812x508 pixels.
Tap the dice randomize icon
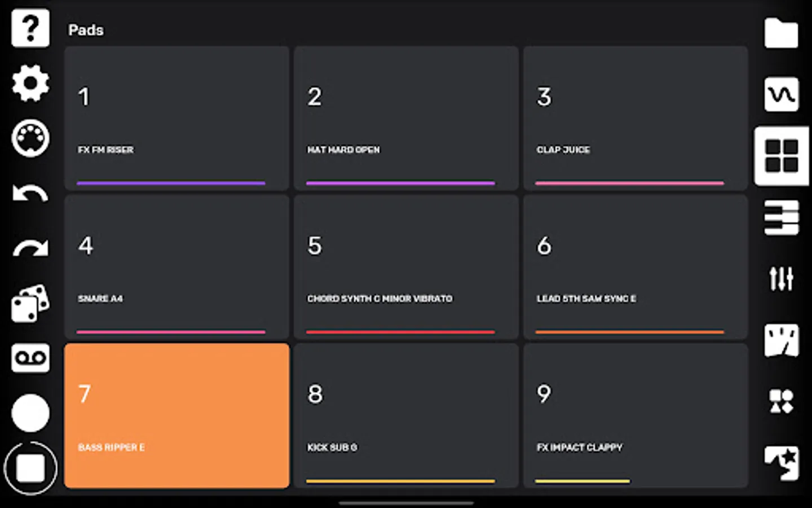[30, 303]
